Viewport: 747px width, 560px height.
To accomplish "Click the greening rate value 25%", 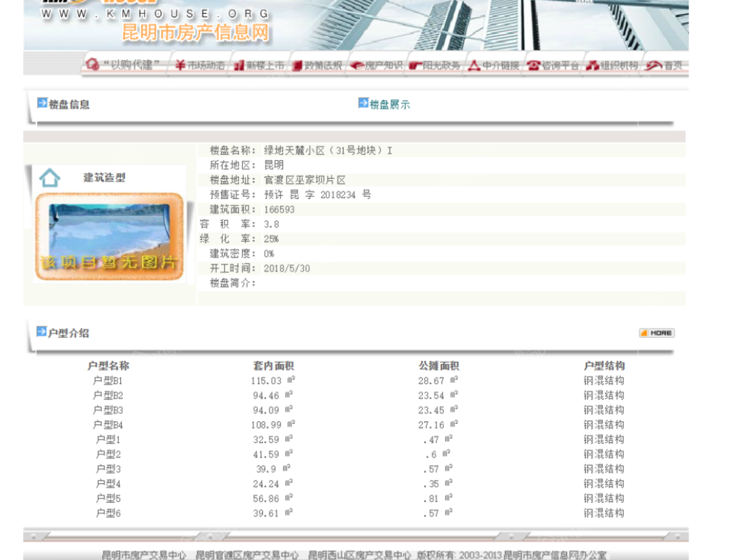I will pyautogui.click(x=271, y=239).
